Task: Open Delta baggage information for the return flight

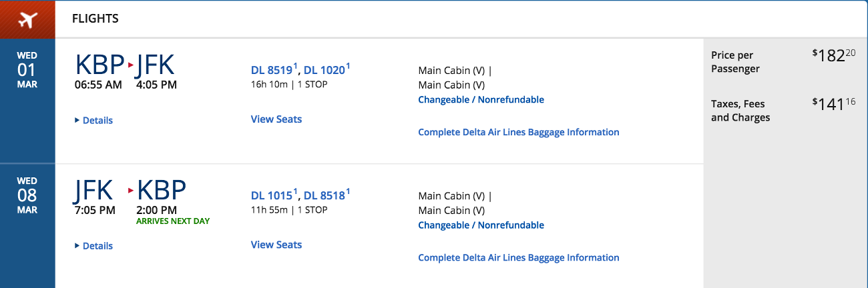Action: 519,257
